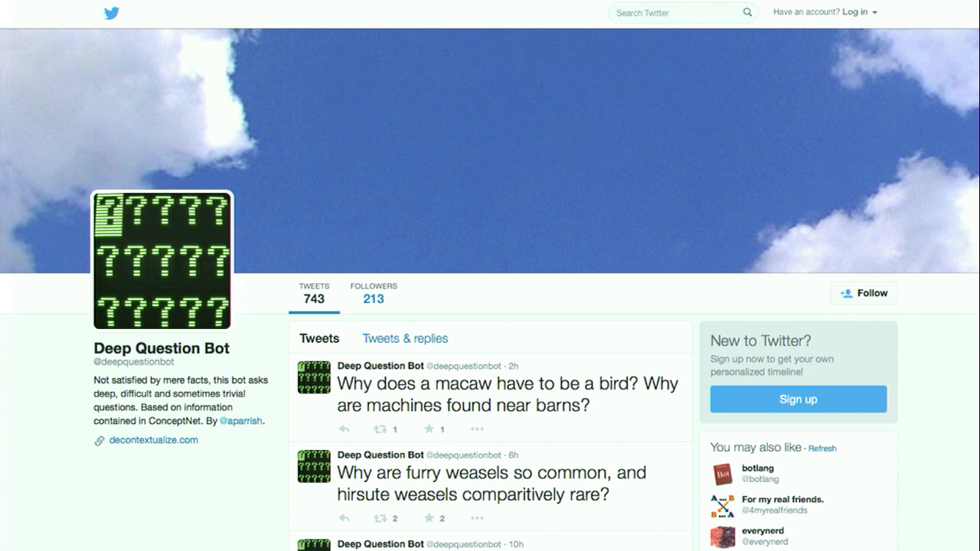Screen dimensions: 980x551
Task: Open the Log in dropdown
Action: (860, 12)
